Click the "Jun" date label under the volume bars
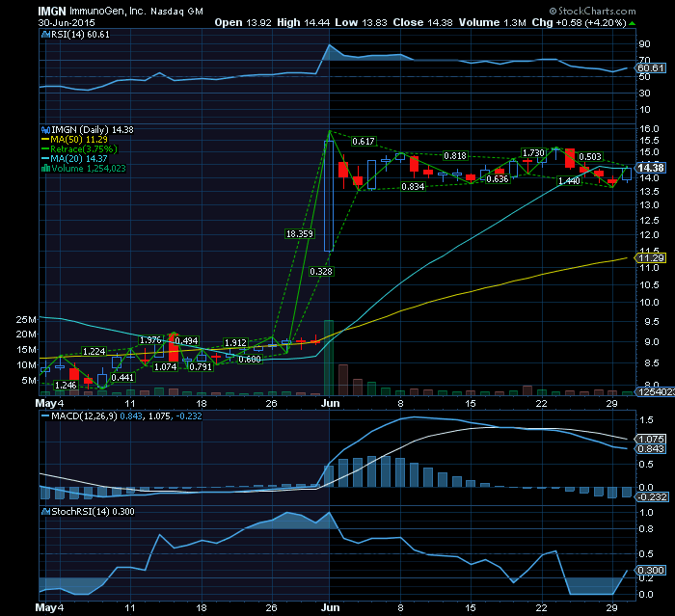The height and width of the screenshot is (616, 675). point(330,404)
